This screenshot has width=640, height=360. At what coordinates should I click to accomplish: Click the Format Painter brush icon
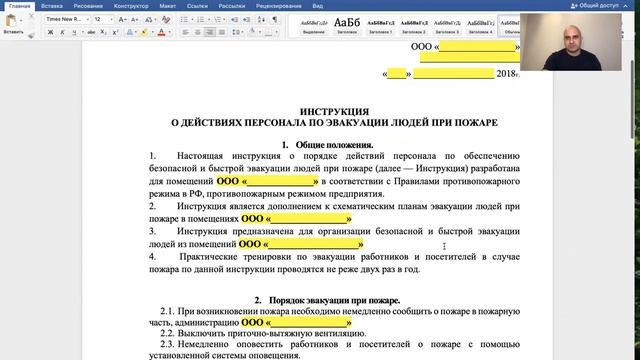31,36
